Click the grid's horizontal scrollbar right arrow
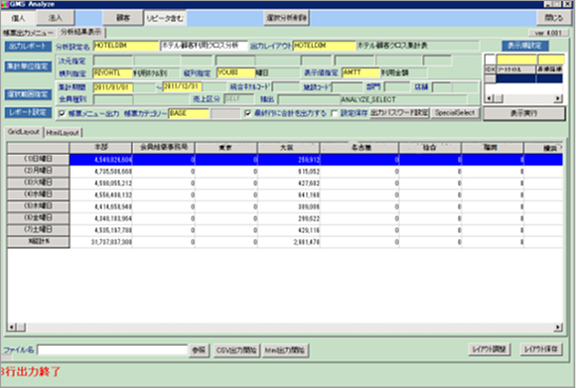The image size is (576, 388). pyautogui.click(x=558, y=327)
